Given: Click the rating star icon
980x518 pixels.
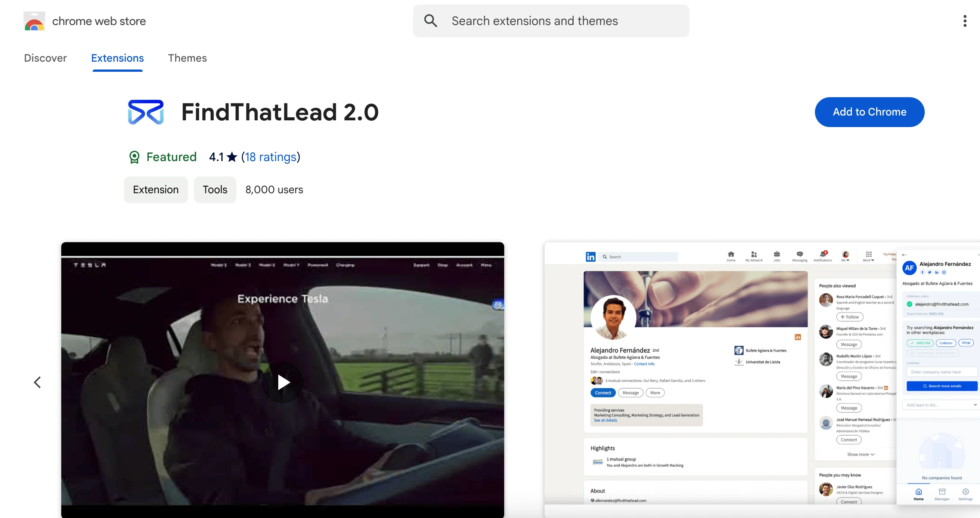Looking at the screenshot, I should (232, 157).
